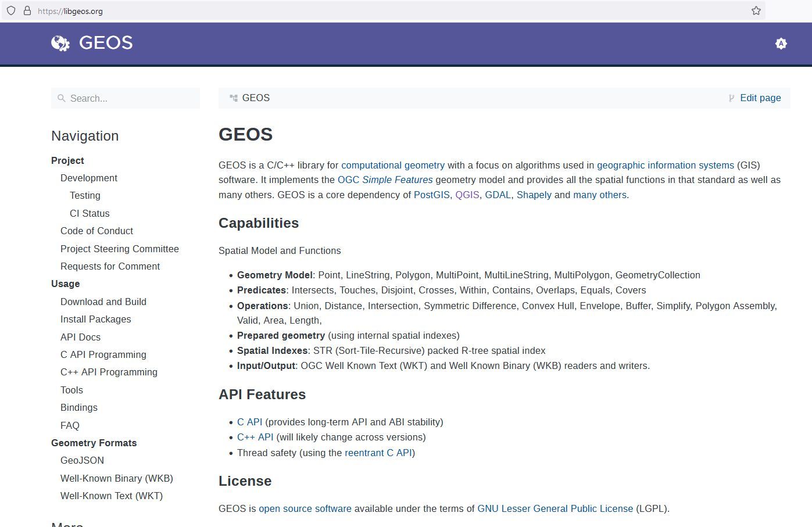
Task: Open the C++ API link in API Features
Action: pyautogui.click(x=255, y=437)
